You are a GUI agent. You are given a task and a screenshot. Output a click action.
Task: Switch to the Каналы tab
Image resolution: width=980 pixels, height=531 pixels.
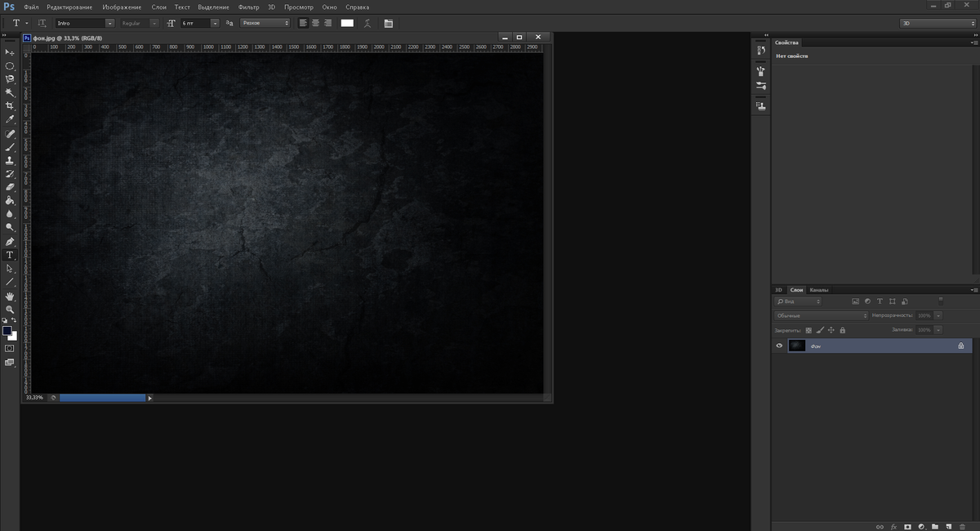pyautogui.click(x=819, y=290)
